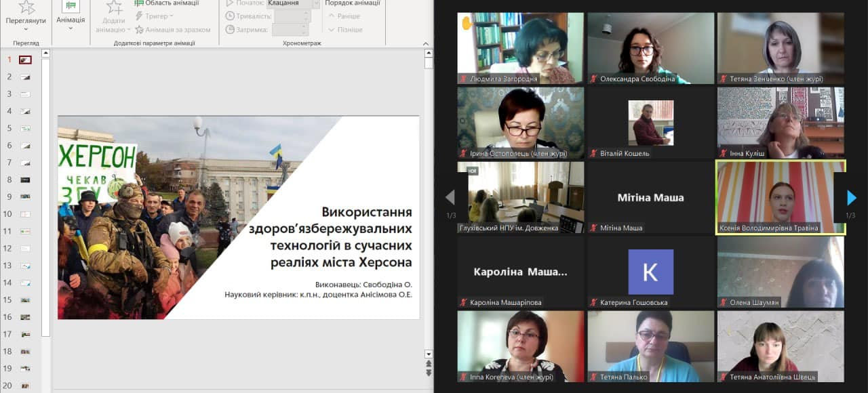Click muted mic icon beside Людмила Загородня
868x393 pixels.
click(464, 79)
